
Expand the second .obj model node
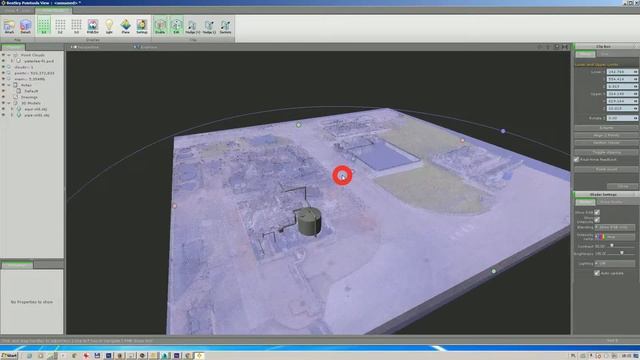tap(12, 116)
